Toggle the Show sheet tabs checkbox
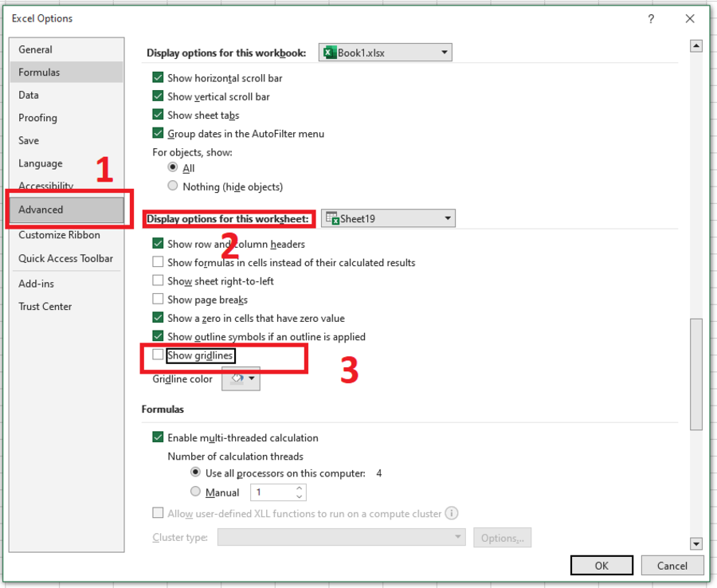Screen dimensions: 717x588 (x=158, y=115)
